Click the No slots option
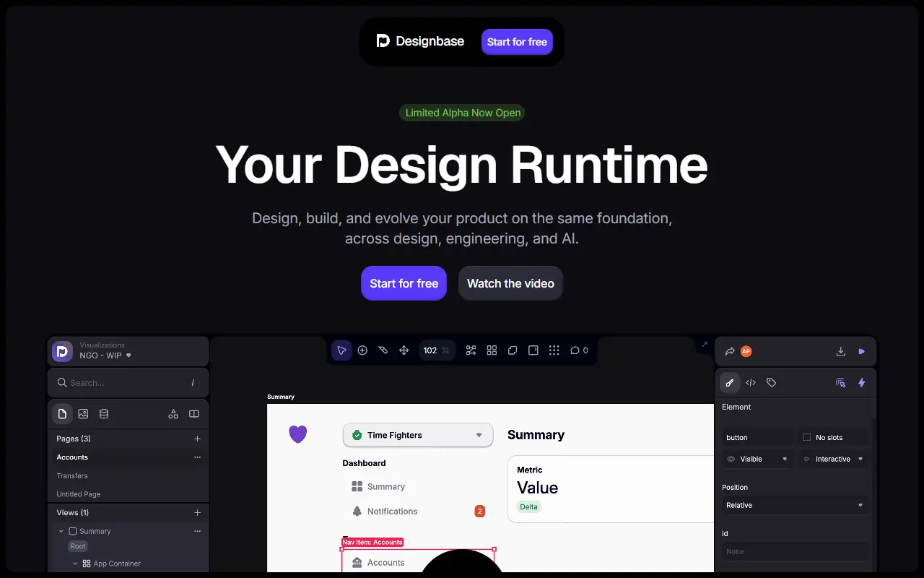The height and width of the screenshot is (578, 924). click(x=834, y=438)
